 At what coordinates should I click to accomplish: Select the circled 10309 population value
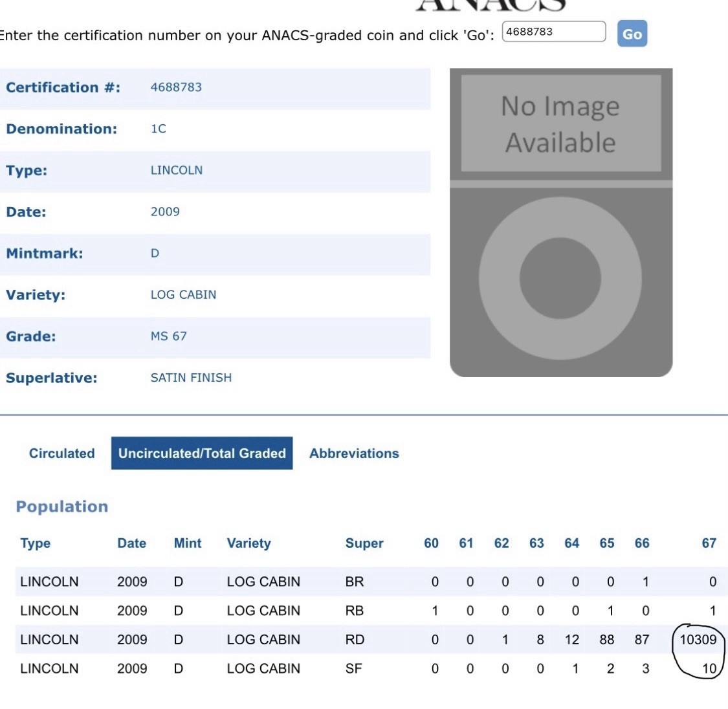point(698,640)
